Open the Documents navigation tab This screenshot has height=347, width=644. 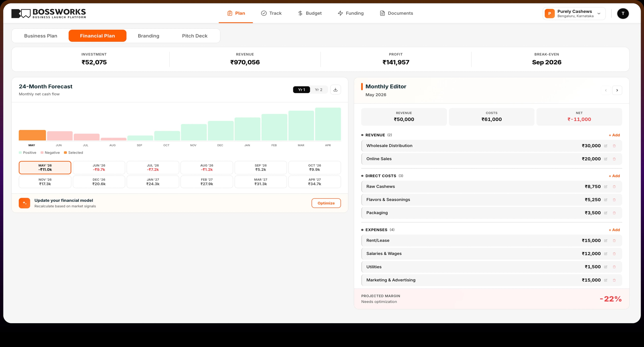[396, 13]
